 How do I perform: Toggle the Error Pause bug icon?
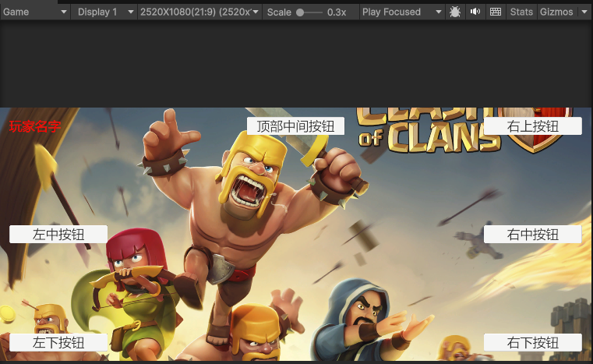455,12
